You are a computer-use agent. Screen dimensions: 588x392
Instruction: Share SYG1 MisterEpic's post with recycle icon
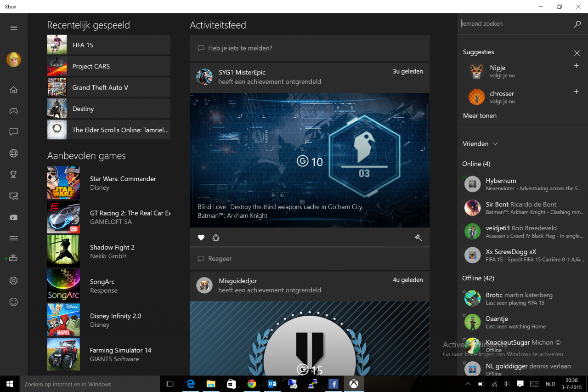pyautogui.click(x=216, y=238)
